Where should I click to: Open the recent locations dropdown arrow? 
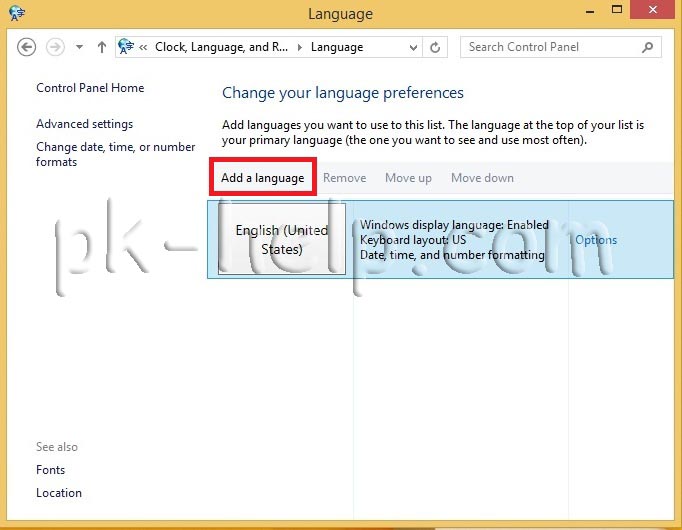(x=79, y=47)
